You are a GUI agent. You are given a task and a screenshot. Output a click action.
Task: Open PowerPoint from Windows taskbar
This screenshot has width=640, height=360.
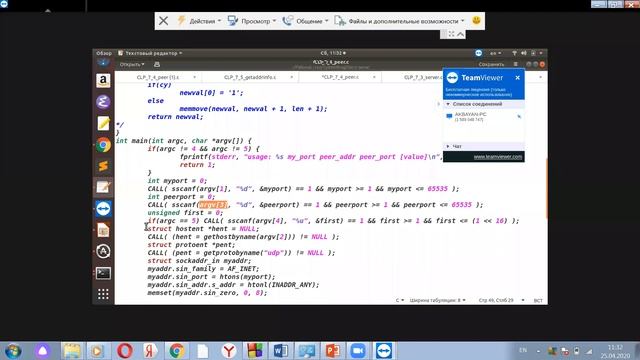point(332,351)
